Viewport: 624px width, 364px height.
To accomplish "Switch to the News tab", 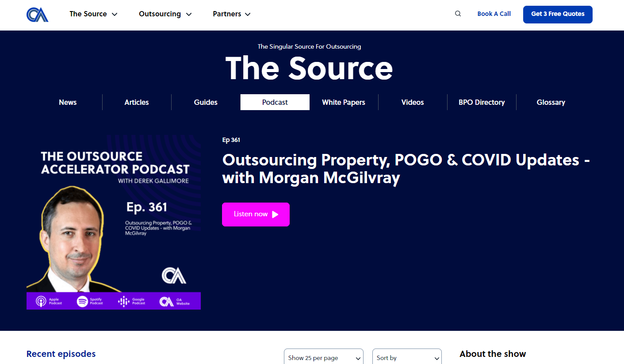I will pyautogui.click(x=68, y=102).
